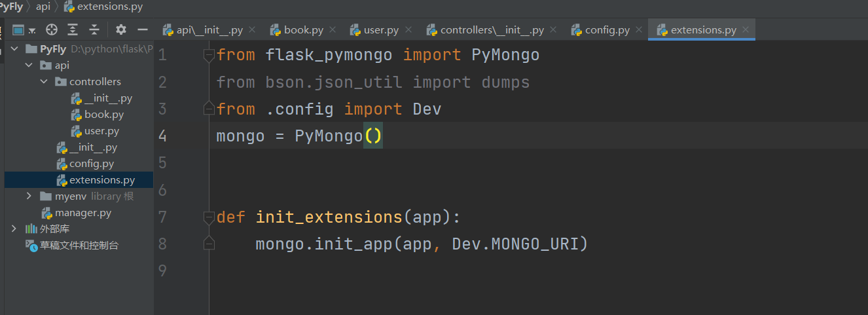
Task: Close the api\__init__.py tab
Action: pyautogui.click(x=253, y=30)
